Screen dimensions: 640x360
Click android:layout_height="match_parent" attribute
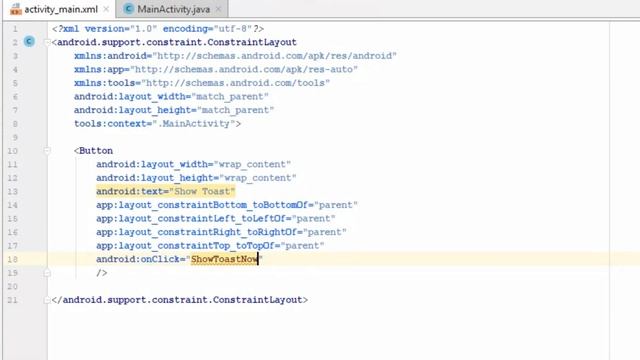click(174, 110)
